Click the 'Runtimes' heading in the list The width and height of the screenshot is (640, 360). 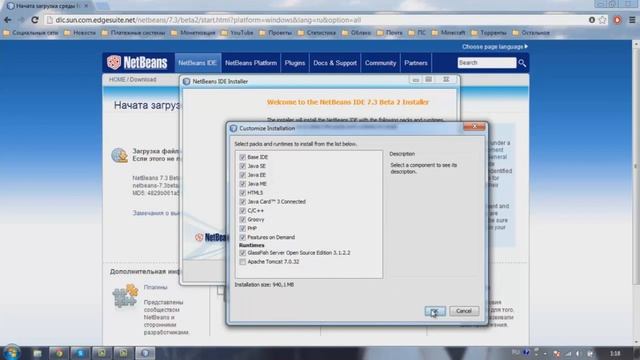pos(251,245)
